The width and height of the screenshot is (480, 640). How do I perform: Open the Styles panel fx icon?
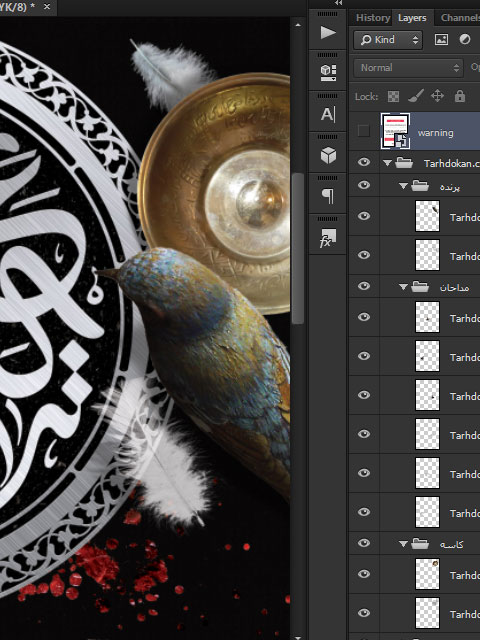click(x=328, y=238)
